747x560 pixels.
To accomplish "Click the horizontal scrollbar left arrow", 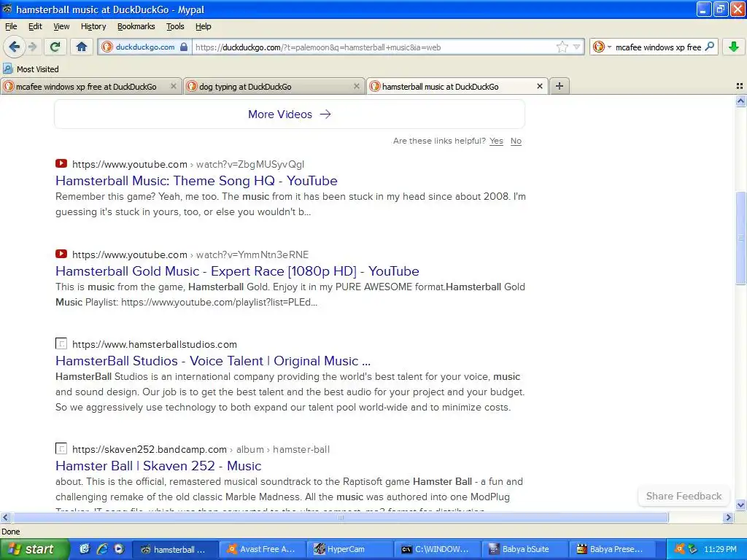I will (5, 517).
